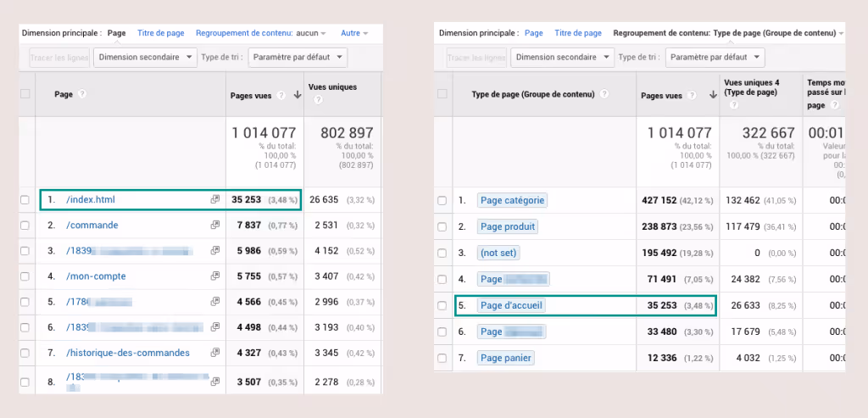Show help for Vues uniques in left table
Viewport: 868px width, 418px height.
[318, 100]
